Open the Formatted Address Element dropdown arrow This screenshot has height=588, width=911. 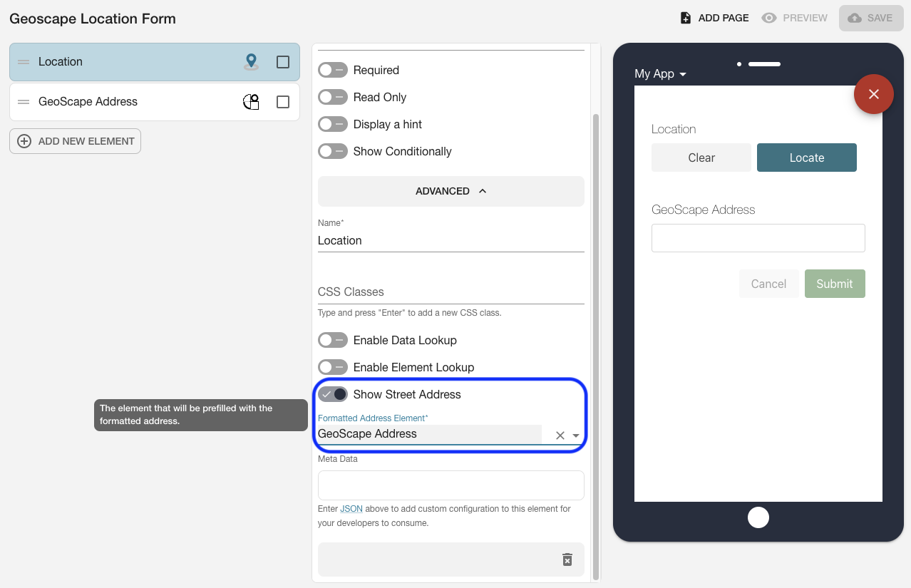(x=576, y=435)
